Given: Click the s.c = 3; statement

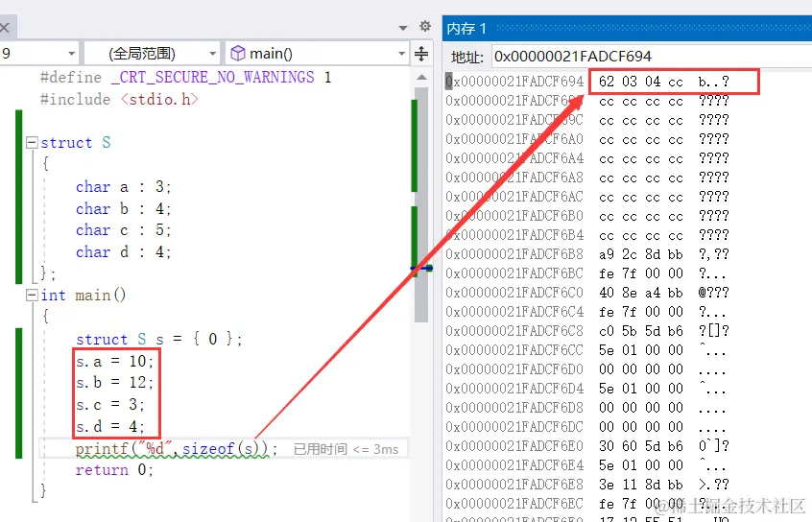Looking at the screenshot, I should [110, 404].
